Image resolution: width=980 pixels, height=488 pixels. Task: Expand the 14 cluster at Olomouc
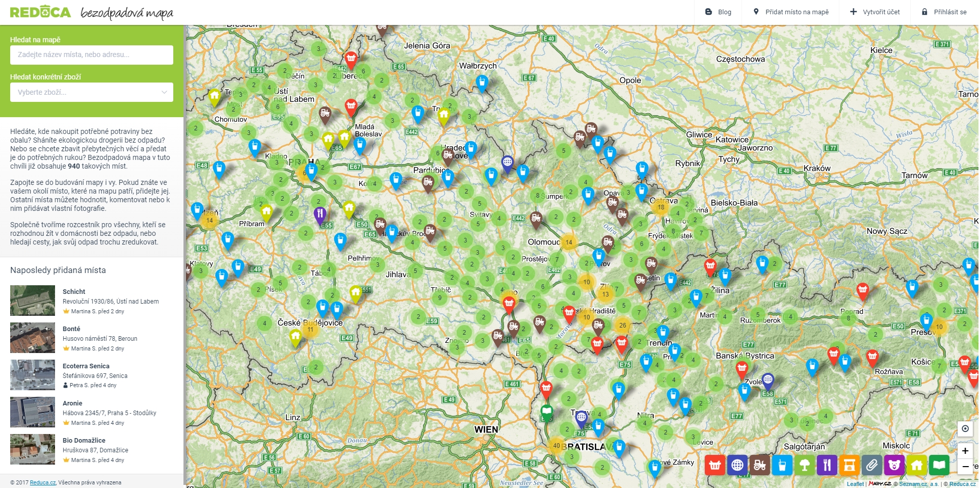tap(569, 242)
